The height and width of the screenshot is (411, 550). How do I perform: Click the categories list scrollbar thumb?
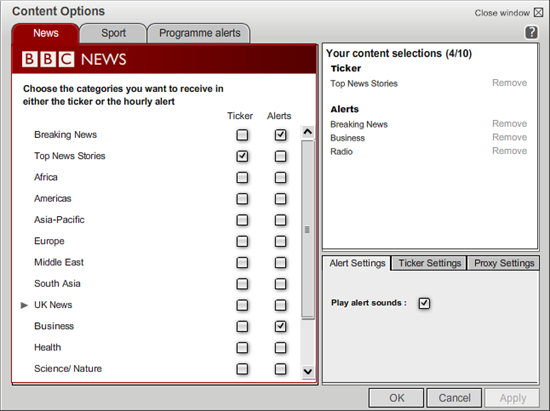308,230
